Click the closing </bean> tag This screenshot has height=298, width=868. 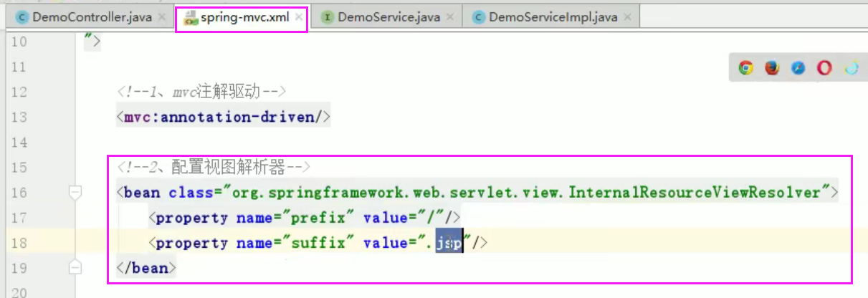coord(146,268)
